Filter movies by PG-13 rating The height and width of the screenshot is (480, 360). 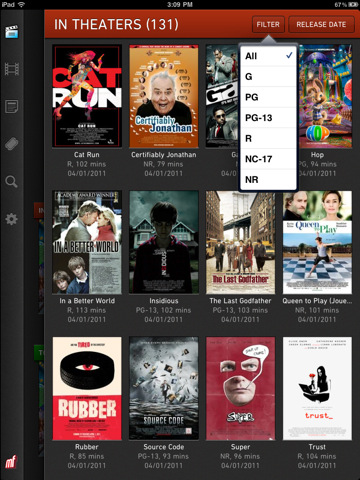[268, 118]
